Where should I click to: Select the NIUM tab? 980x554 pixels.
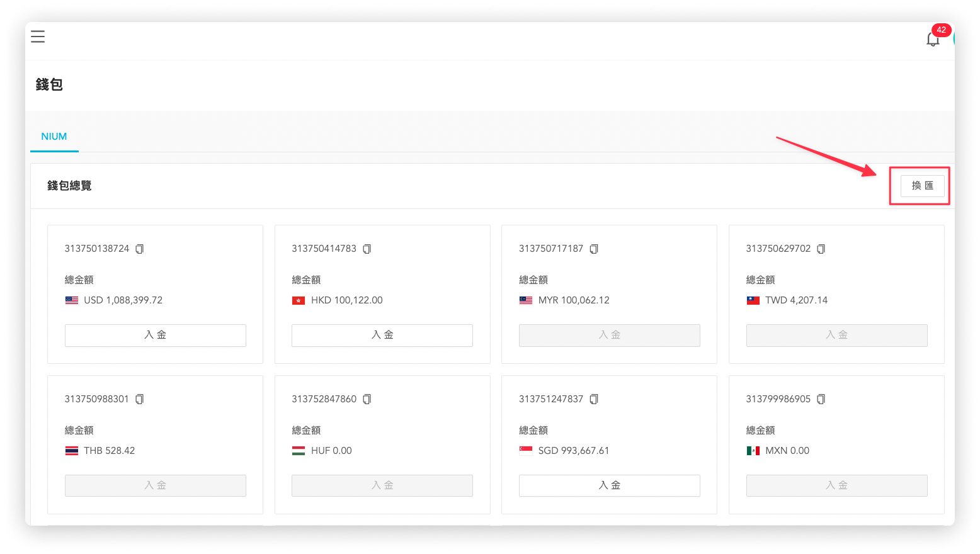pos(54,137)
